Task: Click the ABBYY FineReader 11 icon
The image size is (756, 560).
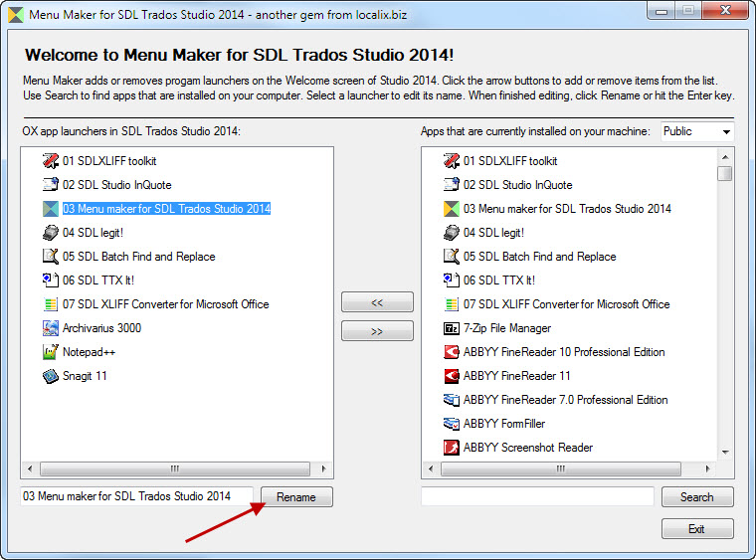Action: click(x=452, y=376)
